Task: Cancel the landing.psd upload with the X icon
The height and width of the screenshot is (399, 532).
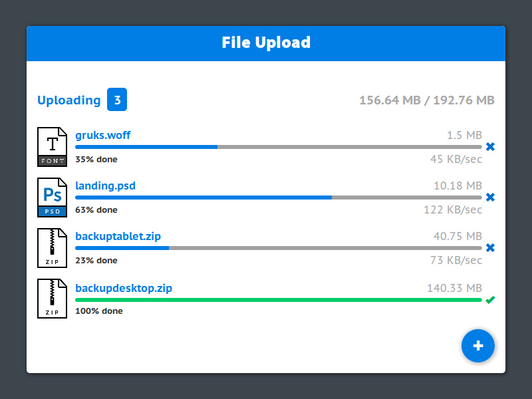Action: click(490, 197)
